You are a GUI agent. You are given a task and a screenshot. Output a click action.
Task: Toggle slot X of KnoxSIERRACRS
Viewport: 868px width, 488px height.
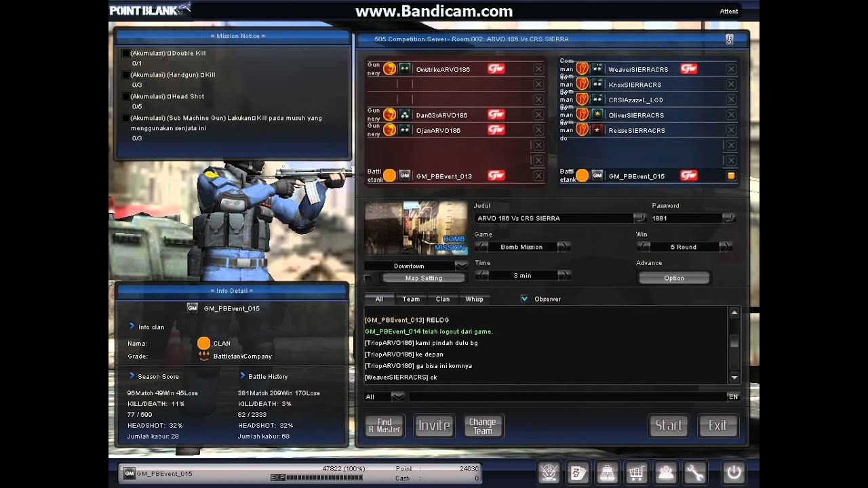[731, 85]
